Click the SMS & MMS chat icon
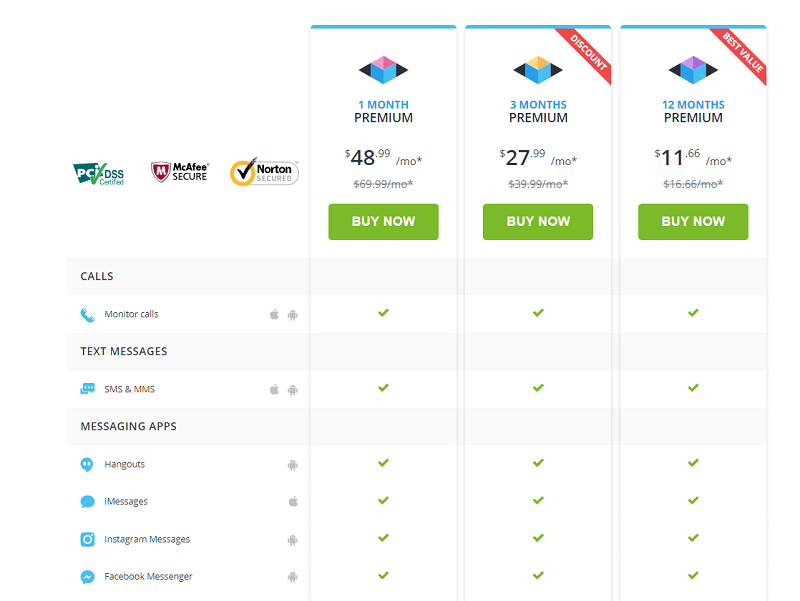 point(87,389)
